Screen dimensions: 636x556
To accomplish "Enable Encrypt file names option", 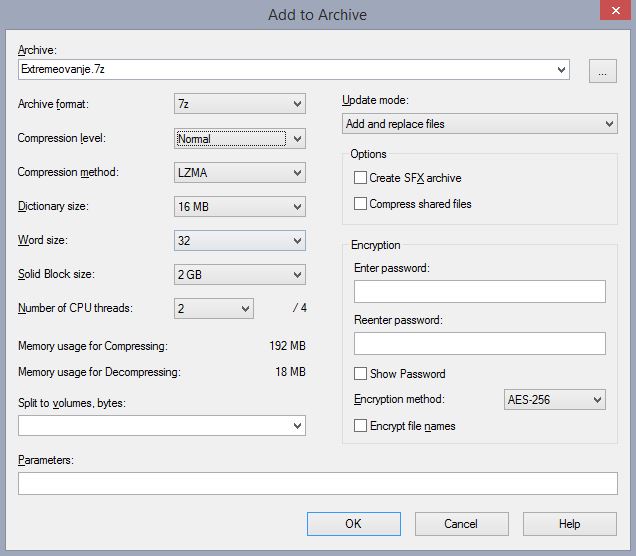I will 361,426.
